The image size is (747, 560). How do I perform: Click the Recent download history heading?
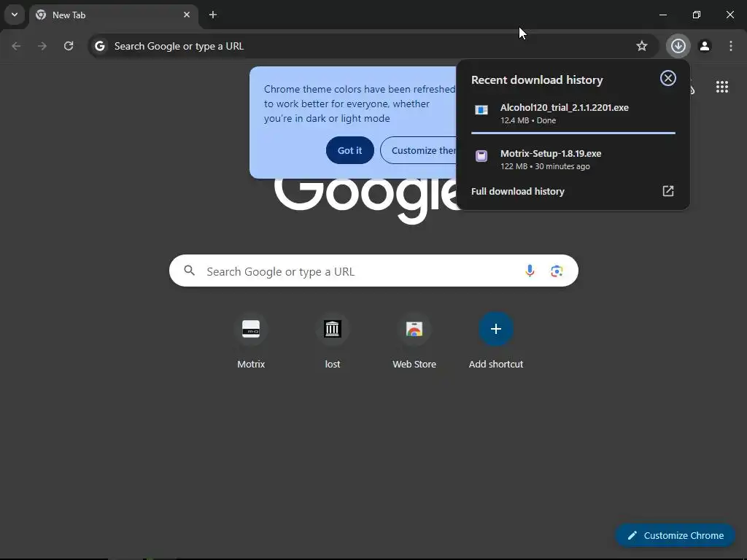537,80
